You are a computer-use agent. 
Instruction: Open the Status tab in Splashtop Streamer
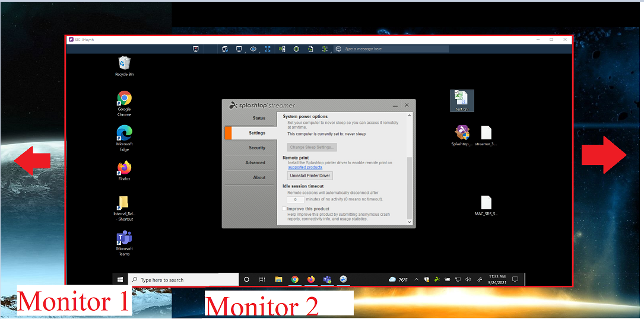[x=250, y=118]
